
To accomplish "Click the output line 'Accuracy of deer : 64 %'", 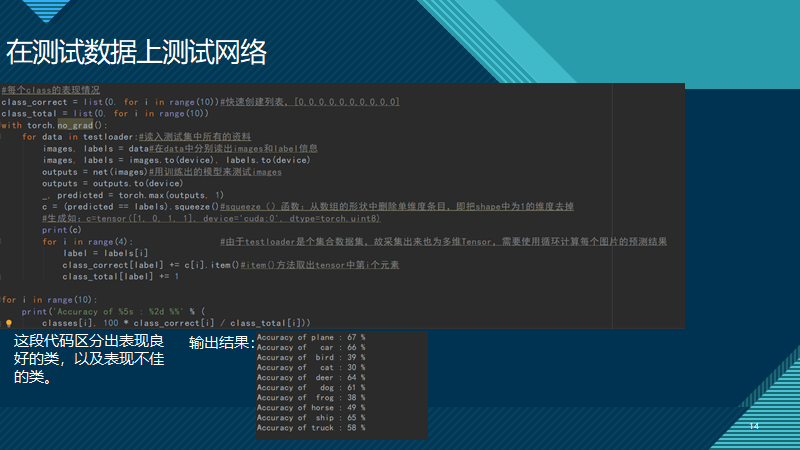I will point(311,378).
